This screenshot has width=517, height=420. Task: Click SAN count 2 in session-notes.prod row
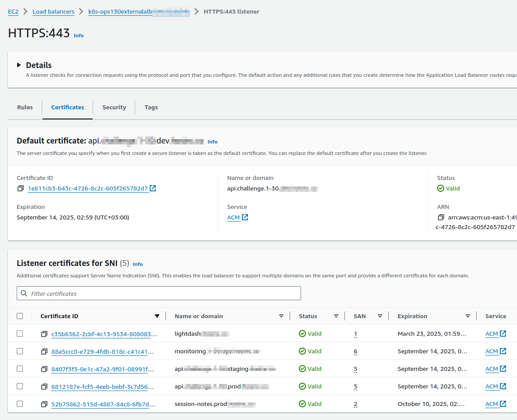(355, 404)
